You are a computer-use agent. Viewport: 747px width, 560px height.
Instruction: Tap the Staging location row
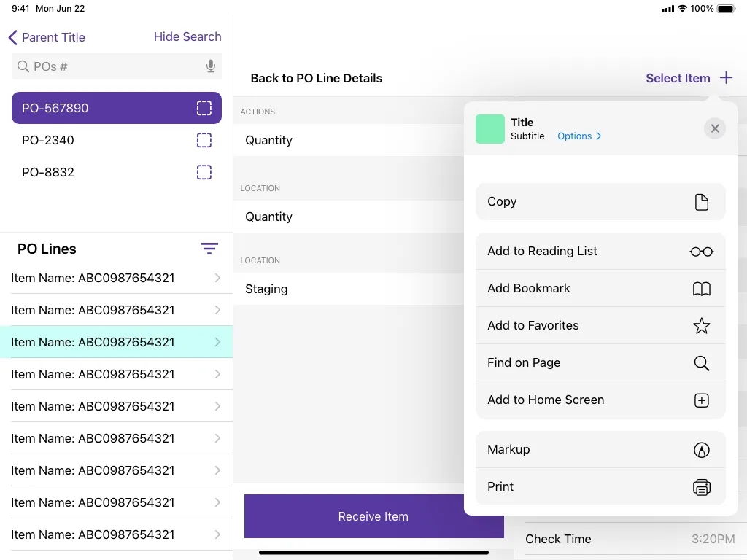[349, 289]
